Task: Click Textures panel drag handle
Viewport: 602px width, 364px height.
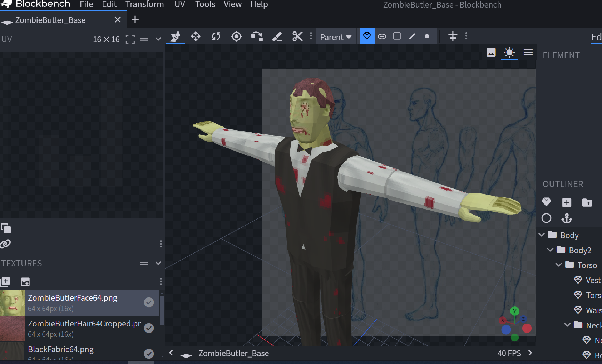Action: click(x=144, y=263)
